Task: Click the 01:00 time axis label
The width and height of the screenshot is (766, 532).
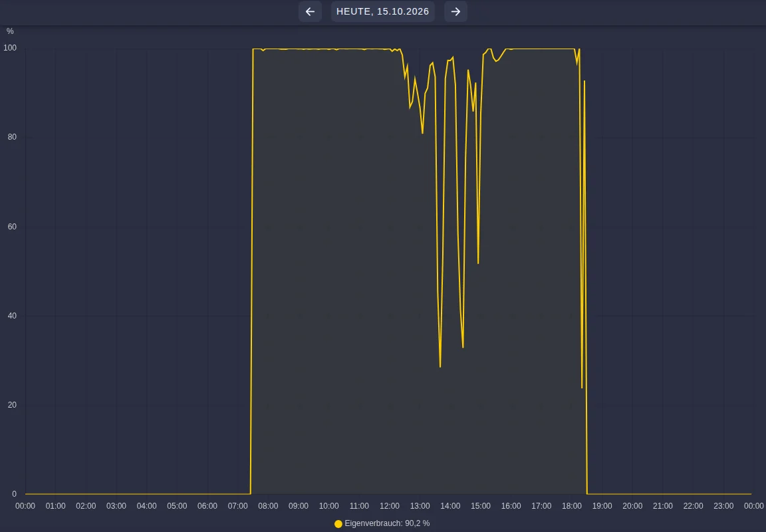Action: (56, 505)
